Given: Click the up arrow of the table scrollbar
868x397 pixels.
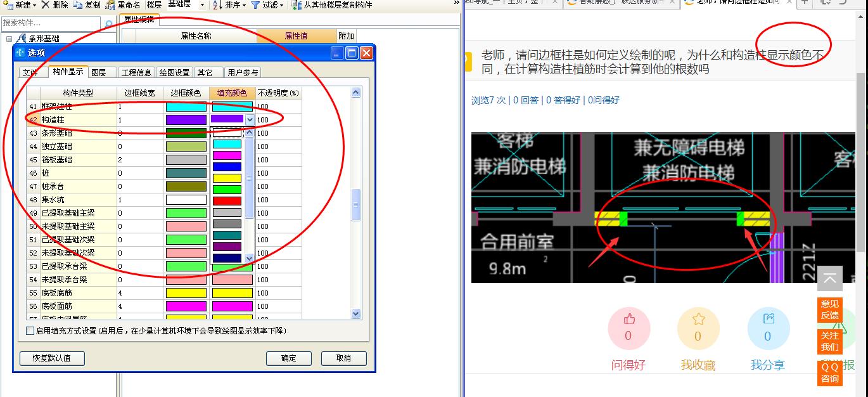Looking at the screenshot, I should pos(355,93).
